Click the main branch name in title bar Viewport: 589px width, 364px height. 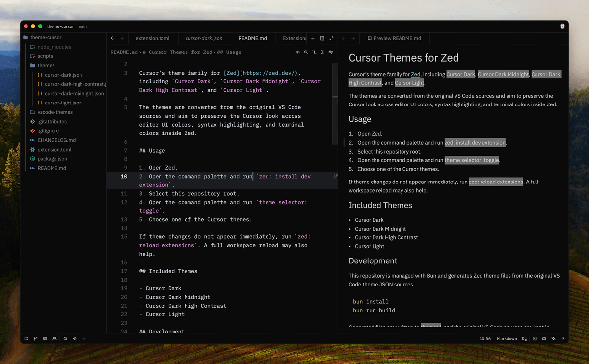click(82, 26)
